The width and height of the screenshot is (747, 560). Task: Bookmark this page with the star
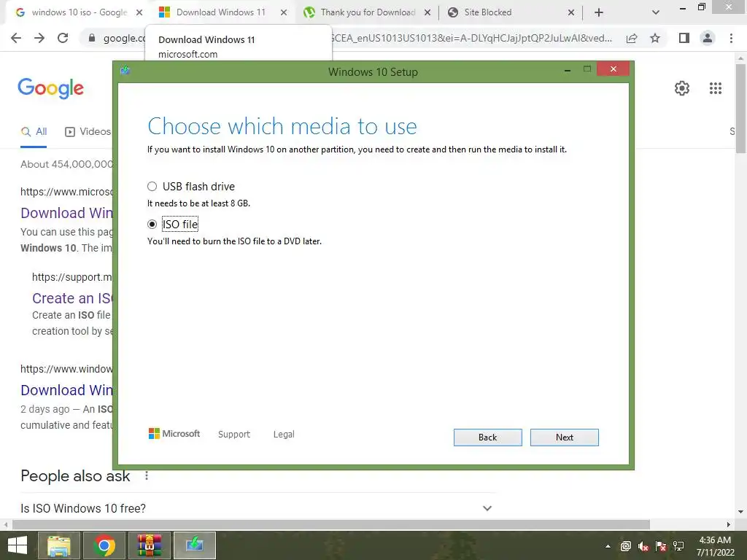click(x=655, y=38)
